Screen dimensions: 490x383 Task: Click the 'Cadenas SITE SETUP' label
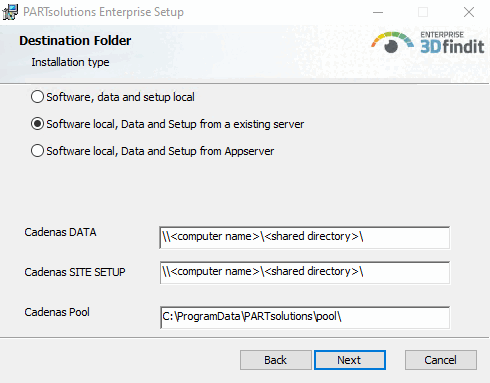pyautogui.click(x=75, y=272)
